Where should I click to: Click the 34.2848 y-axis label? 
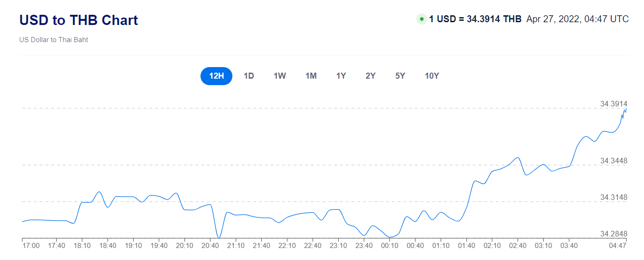(x=614, y=234)
